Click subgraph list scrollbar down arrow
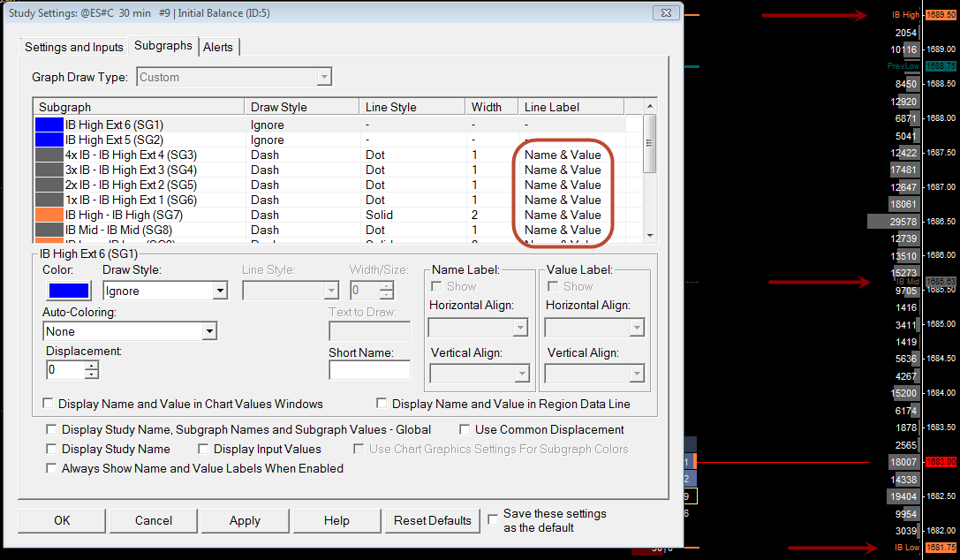 650,236
